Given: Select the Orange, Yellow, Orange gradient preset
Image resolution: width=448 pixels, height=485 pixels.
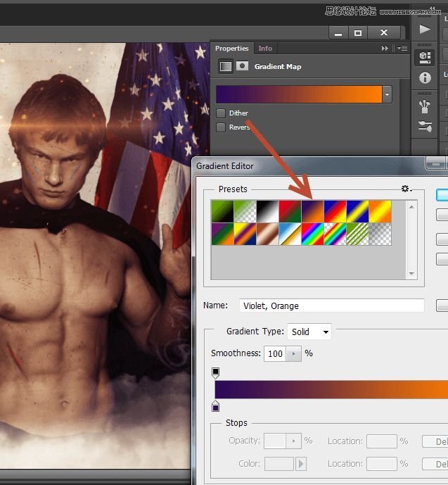Looking at the screenshot, I should pos(380,212).
